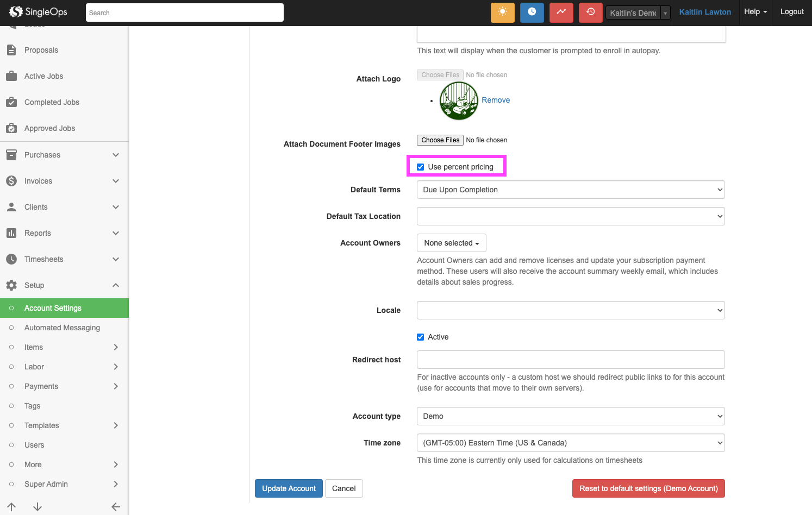This screenshot has width=812, height=515.
Task: Click the blue clock icon button
Action: click(x=532, y=12)
